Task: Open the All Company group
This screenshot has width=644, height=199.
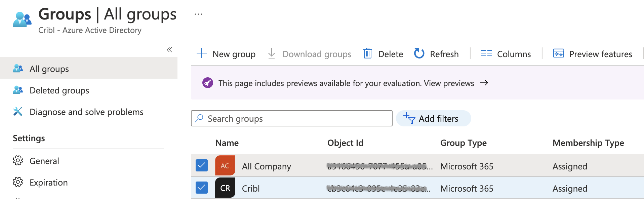Action: tap(267, 166)
